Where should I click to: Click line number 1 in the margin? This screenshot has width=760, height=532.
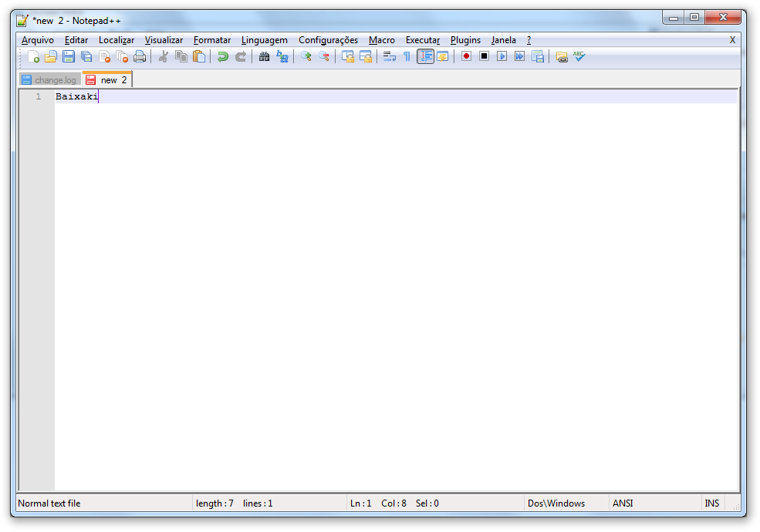tap(39, 96)
